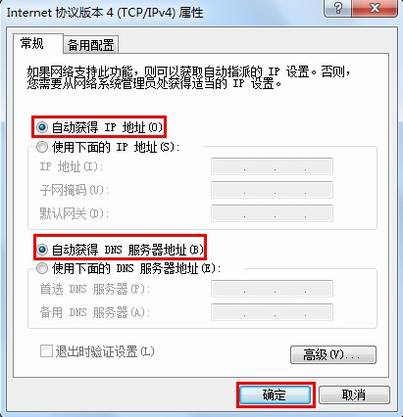
Task: Click the dialog title bar text
Action: 105,13
